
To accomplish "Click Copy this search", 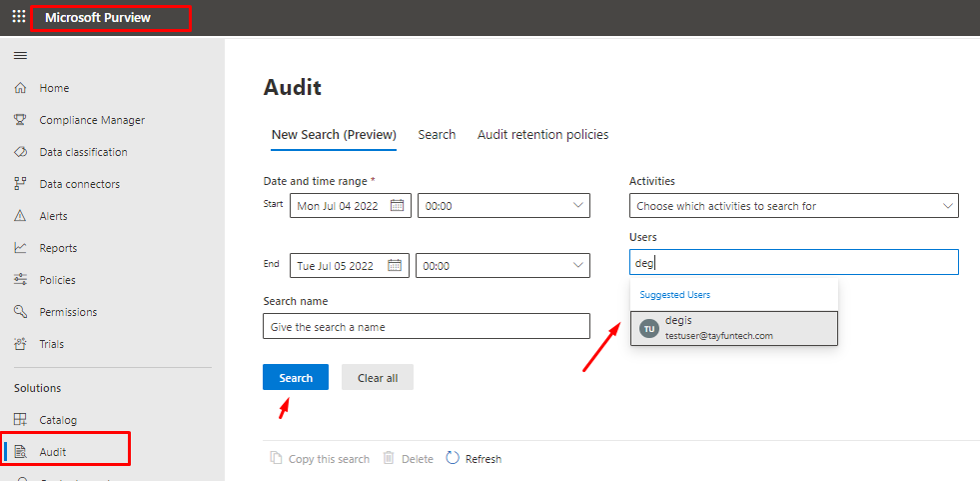I will pos(329,459).
